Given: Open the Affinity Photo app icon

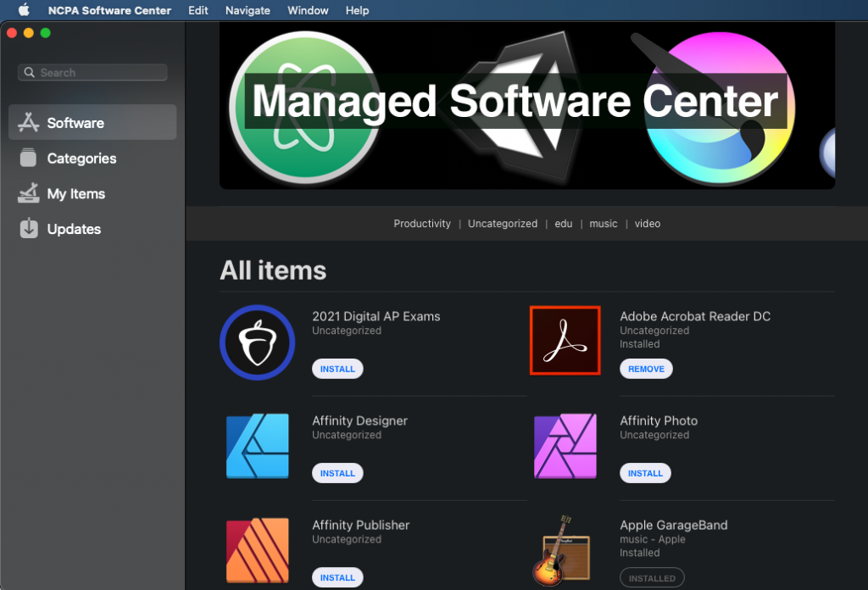Looking at the screenshot, I should (565, 446).
